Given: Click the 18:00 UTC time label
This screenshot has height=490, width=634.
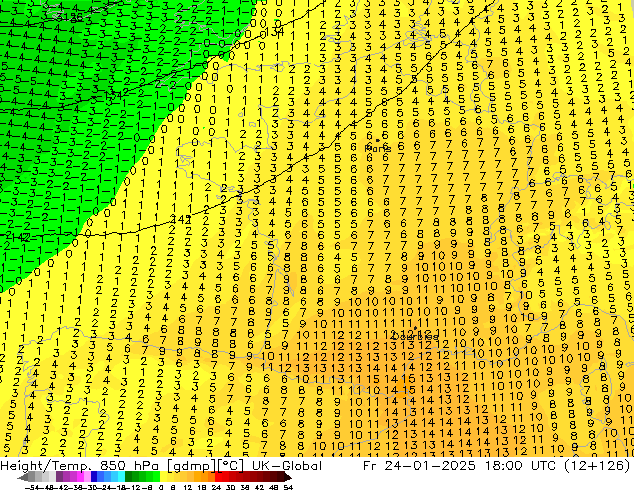Looking at the screenshot, I should (523, 466).
